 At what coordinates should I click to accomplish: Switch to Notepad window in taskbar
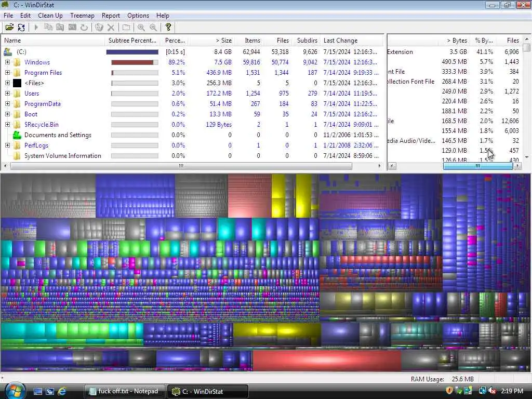pyautogui.click(x=125, y=391)
